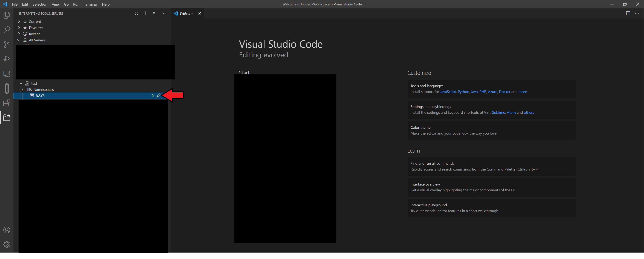
Task: Collapse the Namespaces node under test
Action: tap(24, 90)
